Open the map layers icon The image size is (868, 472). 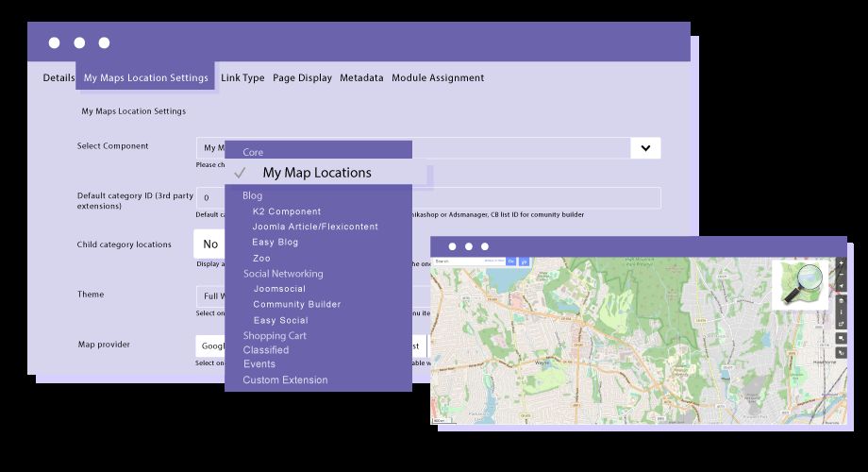pos(841,301)
